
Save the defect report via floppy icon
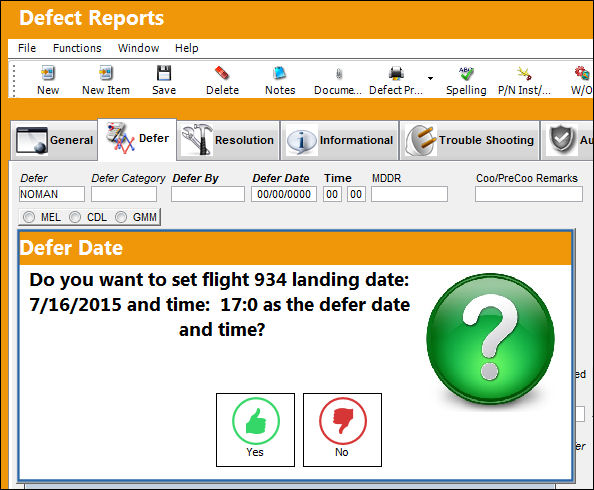(164, 73)
